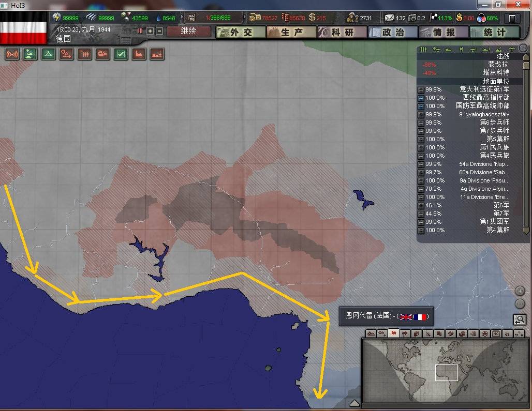The width and height of the screenshot is (532, 411).
Task: Click the national unity colored circles icon
Action: [x=481, y=18]
